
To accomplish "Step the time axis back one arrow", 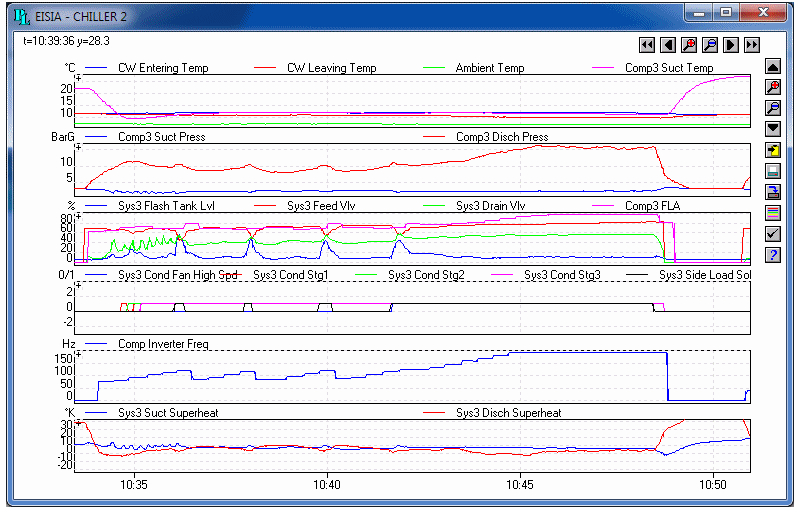I will pos(668,45).
